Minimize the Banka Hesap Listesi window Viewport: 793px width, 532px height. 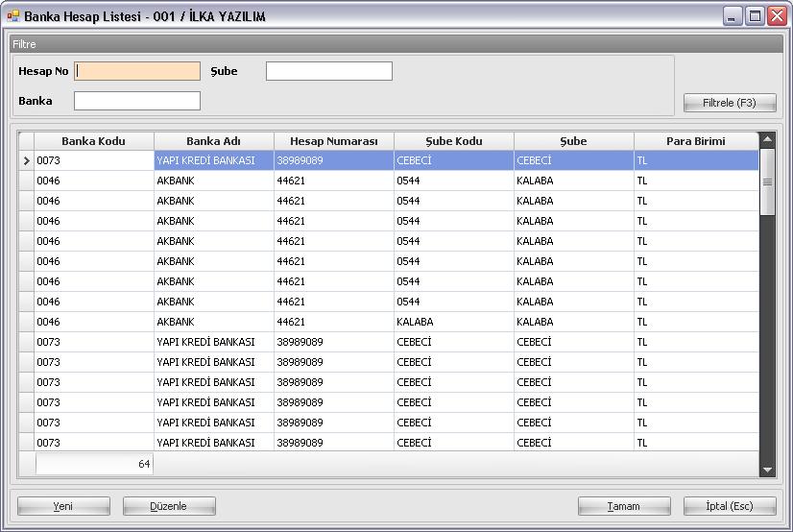[x=732, y=16]
